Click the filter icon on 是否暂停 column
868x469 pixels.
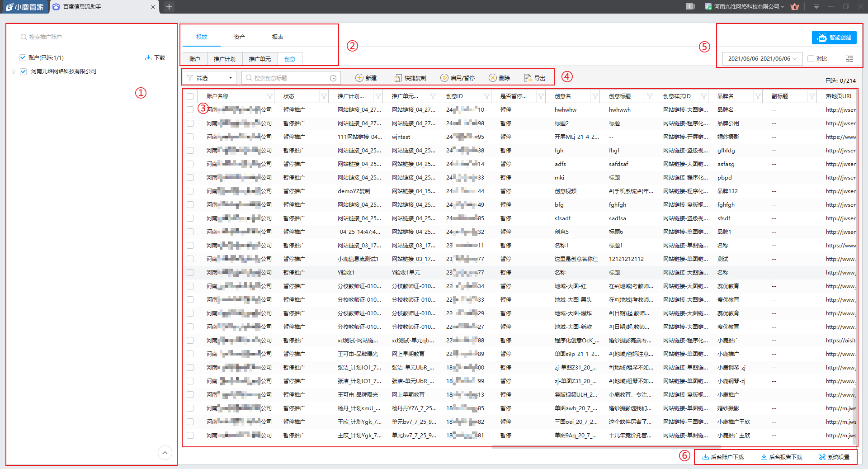pos(541,96)
